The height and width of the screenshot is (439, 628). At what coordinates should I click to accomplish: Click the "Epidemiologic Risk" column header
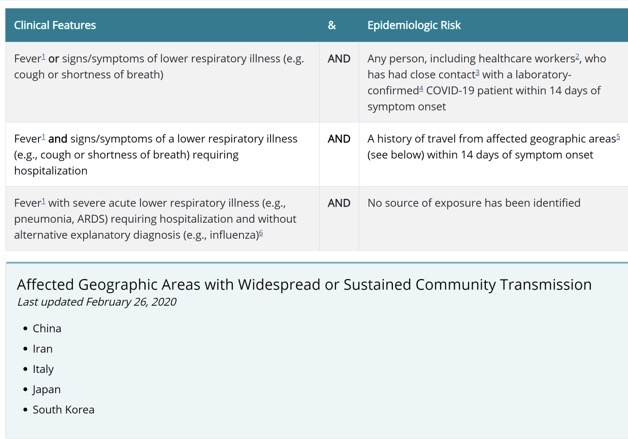tap(414, 25)
